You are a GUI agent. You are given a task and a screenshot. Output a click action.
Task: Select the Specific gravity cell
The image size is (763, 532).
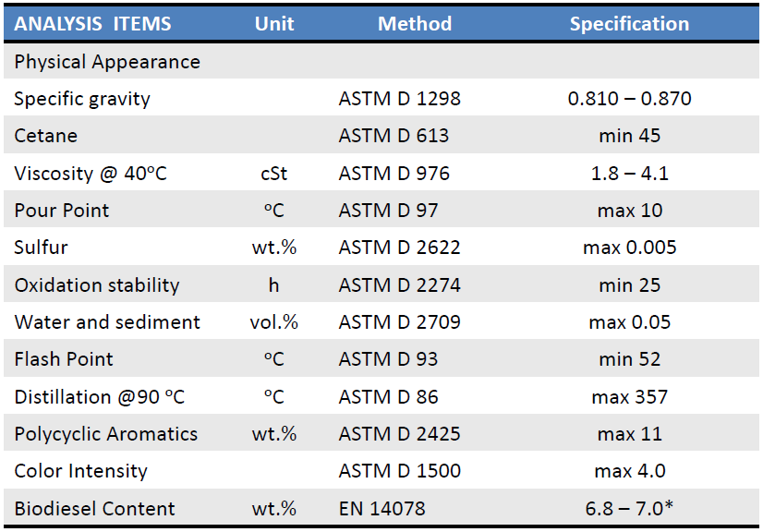[82, 99]
